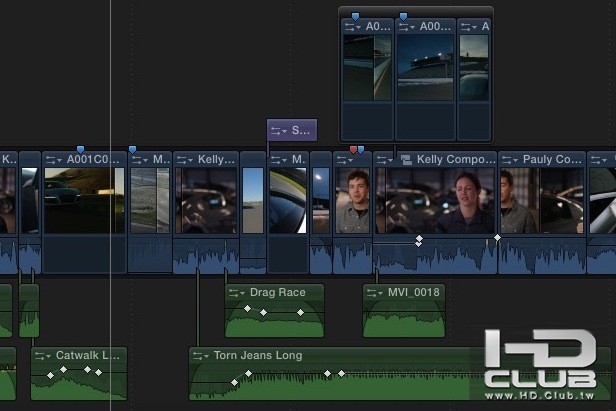This screenshot has width=616, height=411.
Task: Open adjustments icon on MVI_0018 audio clip
Action: (x=375, y=293)
